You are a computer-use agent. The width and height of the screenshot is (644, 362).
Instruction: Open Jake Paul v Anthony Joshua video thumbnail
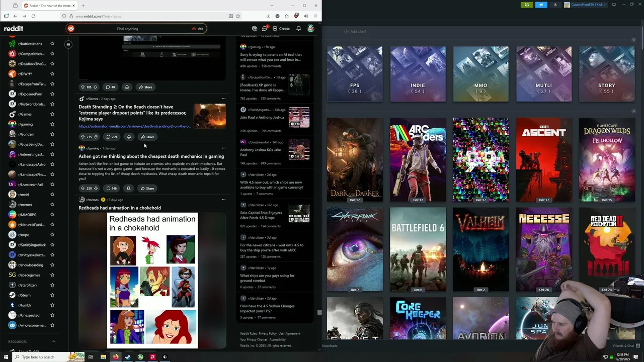[299, 117]
